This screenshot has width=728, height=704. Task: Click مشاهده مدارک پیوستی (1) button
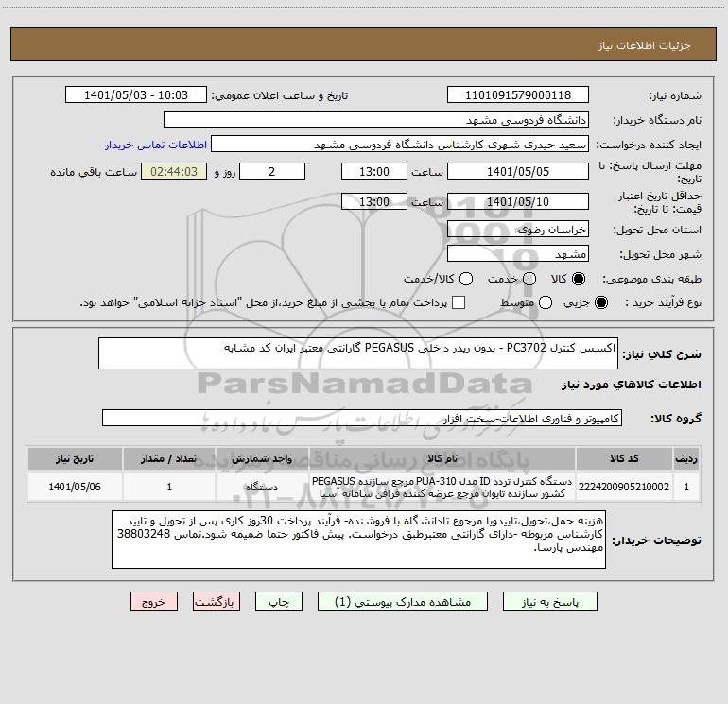(x=403, y=602)
